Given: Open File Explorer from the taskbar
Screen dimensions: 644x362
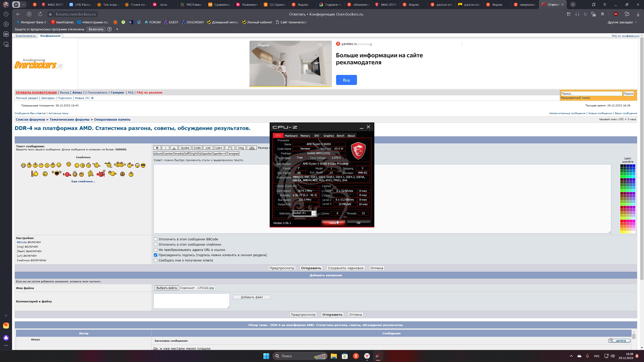Looking at the screenshot, I should click(x=334, y=356).
